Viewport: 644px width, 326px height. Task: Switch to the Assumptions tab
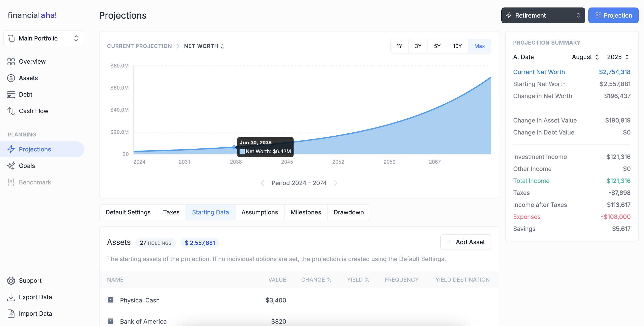click(259, 212)
